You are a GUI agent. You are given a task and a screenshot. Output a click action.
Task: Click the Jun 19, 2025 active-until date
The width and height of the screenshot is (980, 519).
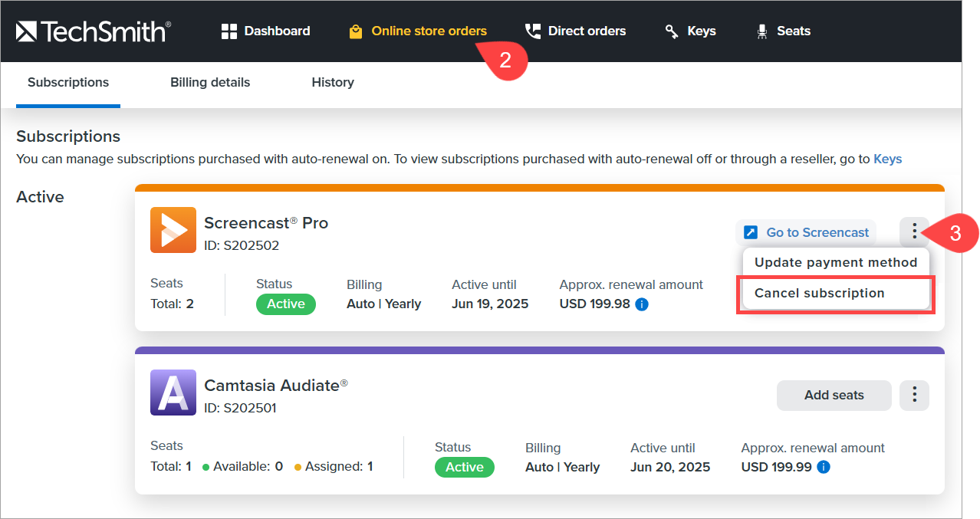click(x=490, y=304)
